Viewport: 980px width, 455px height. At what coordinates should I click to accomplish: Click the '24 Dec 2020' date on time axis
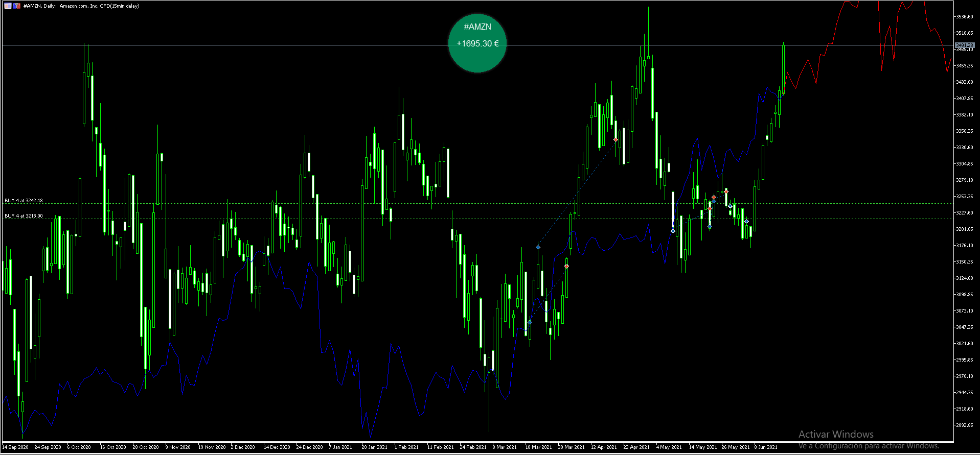point(310,447)
